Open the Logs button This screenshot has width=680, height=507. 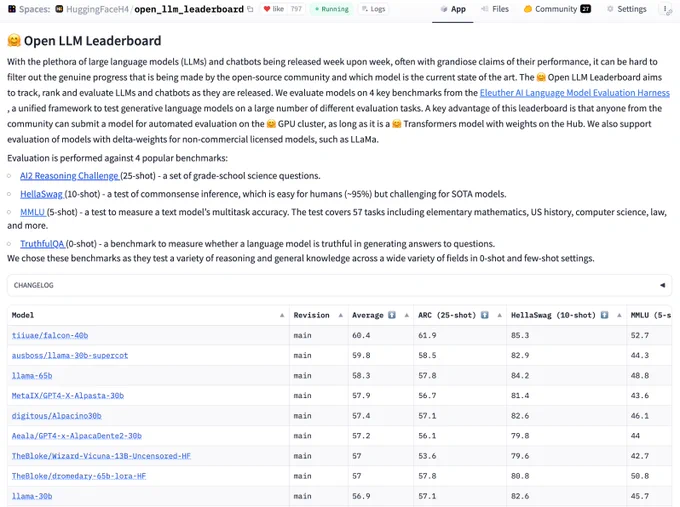[373, 9]
